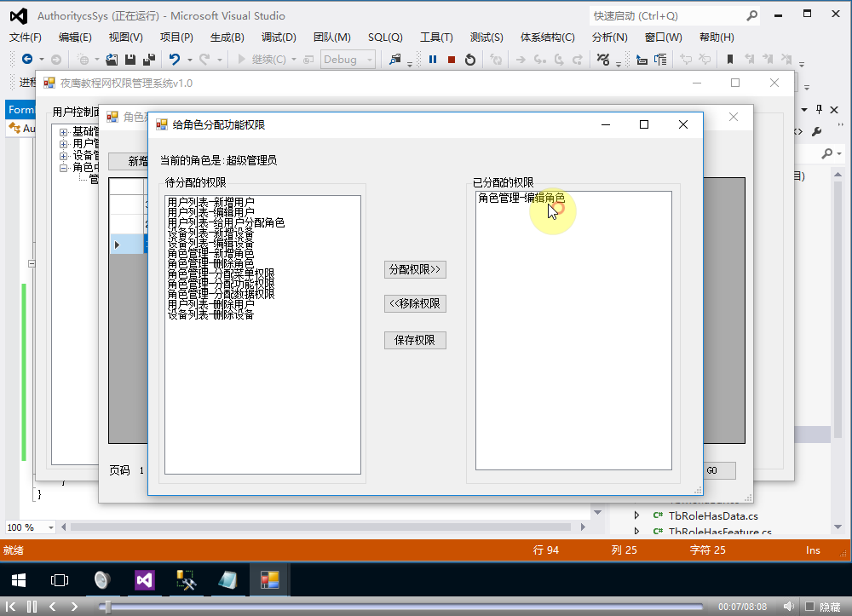
Task: Go to previous video frame arrow
Action: [x=53, y=607]
